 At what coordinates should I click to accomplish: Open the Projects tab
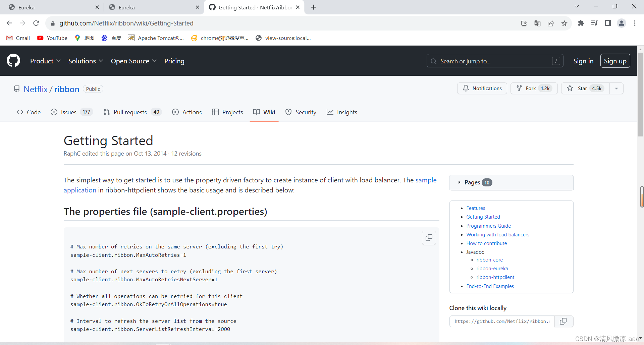point(227,112)
